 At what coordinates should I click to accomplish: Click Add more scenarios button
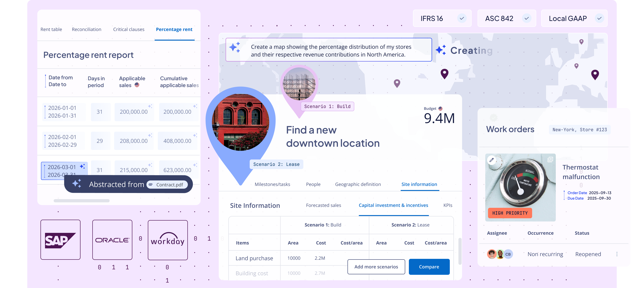point(376,267)
